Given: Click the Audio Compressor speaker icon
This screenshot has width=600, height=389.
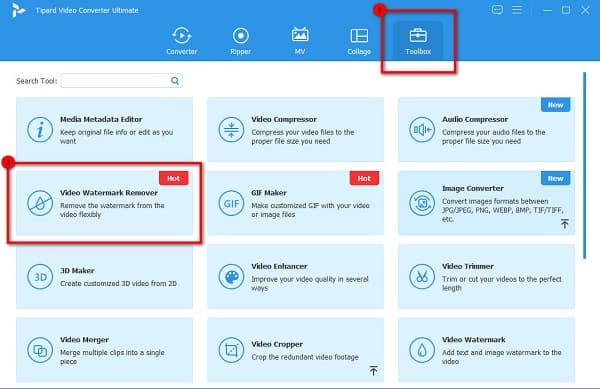Looking at the screenshot, I should (422, 130).
